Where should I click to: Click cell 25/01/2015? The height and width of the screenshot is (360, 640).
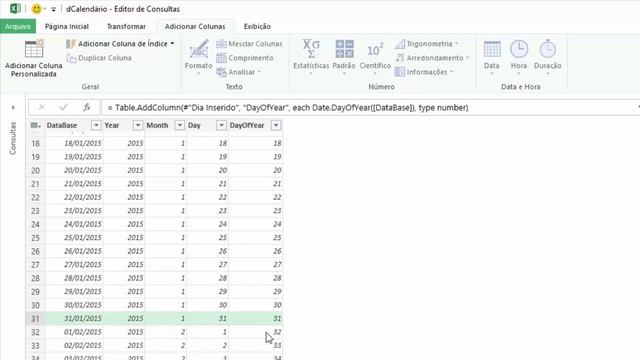(x=74, y=238)
